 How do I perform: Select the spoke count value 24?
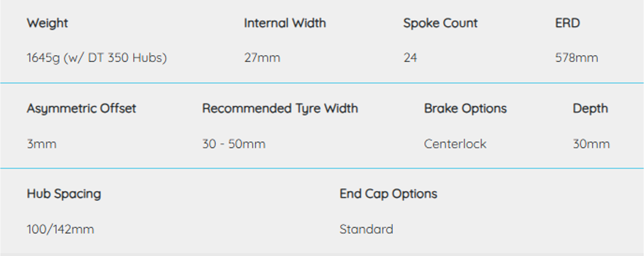tap(410, 58)
